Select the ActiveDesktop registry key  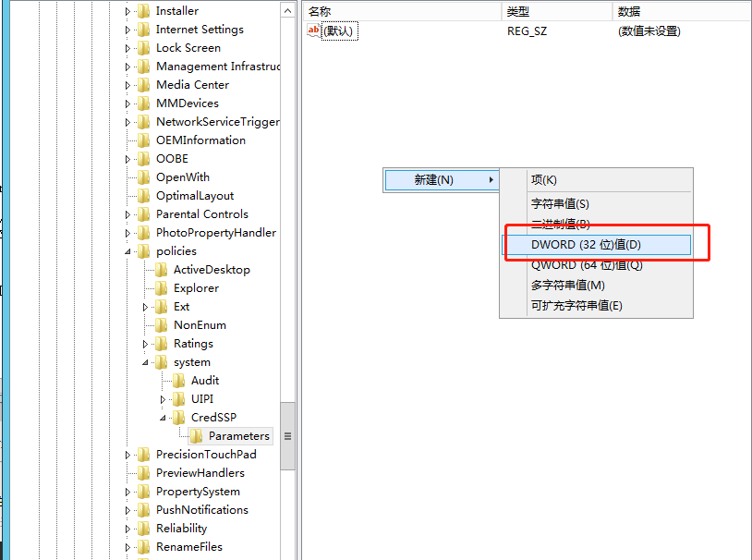tap(212, 270)
